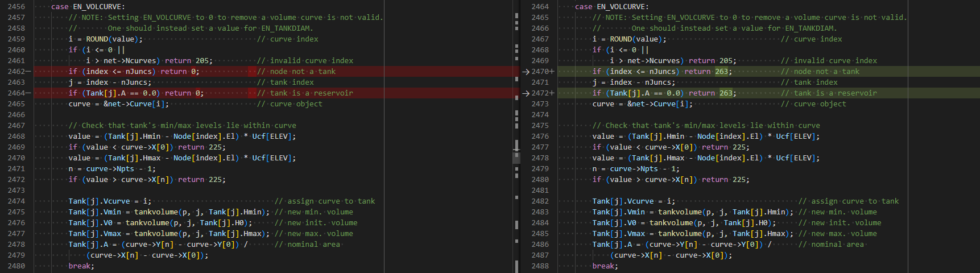Image resolution: width=980 pixels, height=273 pixels.
Task: Click left pane line number 2456
Action: click(x=16, y=7)
